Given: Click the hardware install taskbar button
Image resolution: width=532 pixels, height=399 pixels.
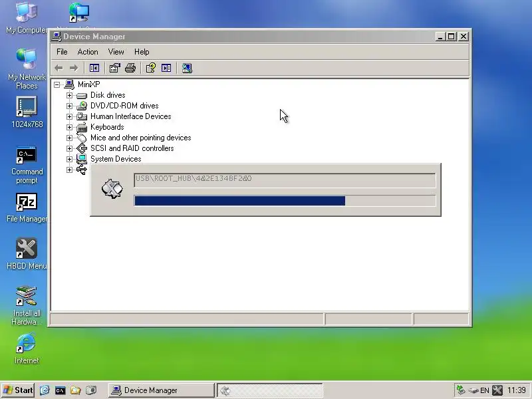Looking at the screenshot, I should click(x=270, y=390).
